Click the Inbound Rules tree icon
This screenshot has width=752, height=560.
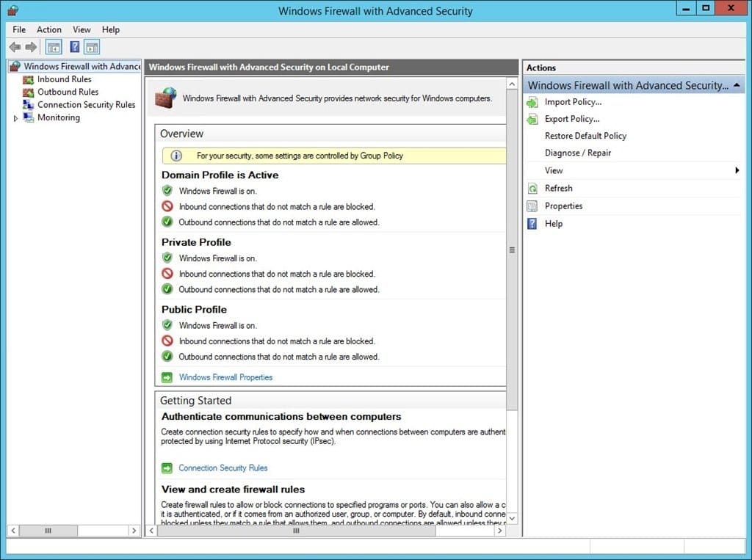tap(29, 79)
